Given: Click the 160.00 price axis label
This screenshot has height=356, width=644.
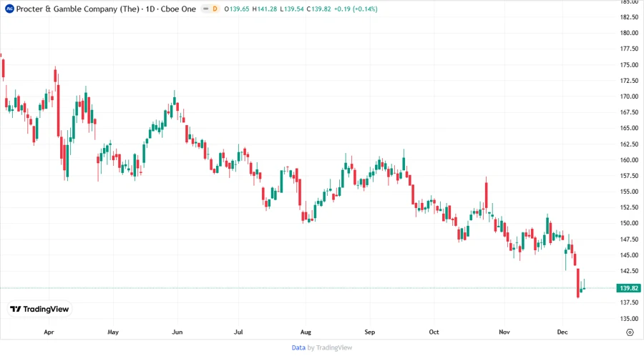Looking at the screenshot, I should click(629, 160).
